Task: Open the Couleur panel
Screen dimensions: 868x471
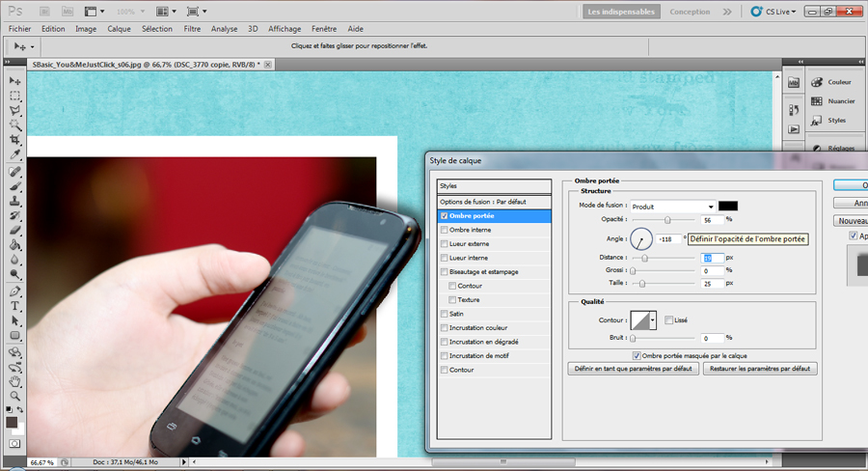Action: (x=831, y=82)
